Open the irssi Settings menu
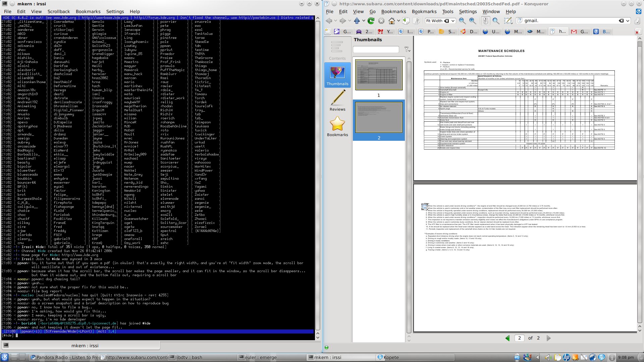 [115, 11]
